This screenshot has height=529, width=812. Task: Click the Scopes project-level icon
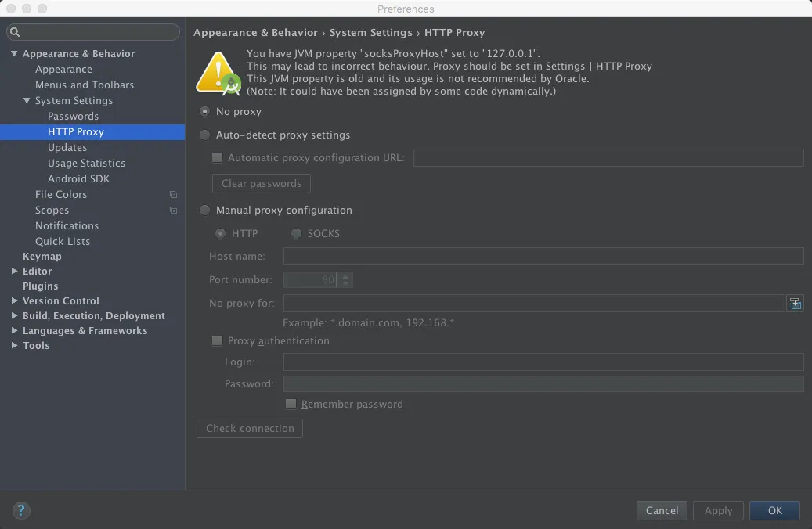point(174,211)
